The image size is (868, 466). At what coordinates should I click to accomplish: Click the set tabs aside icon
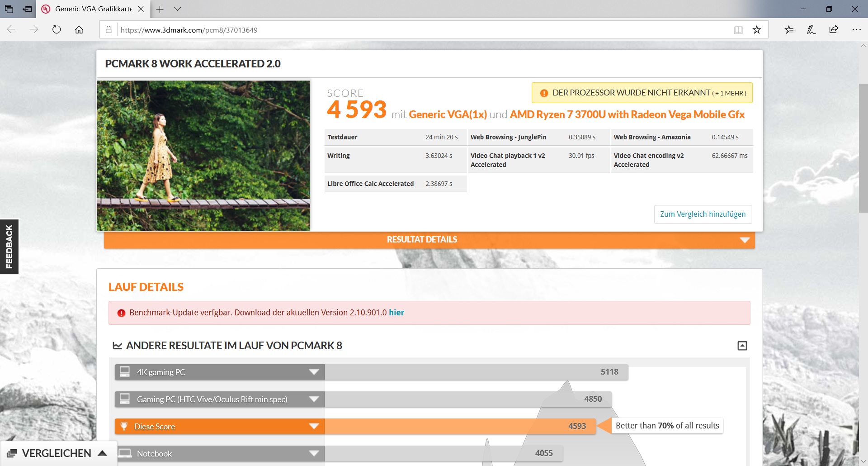(28, 9)
